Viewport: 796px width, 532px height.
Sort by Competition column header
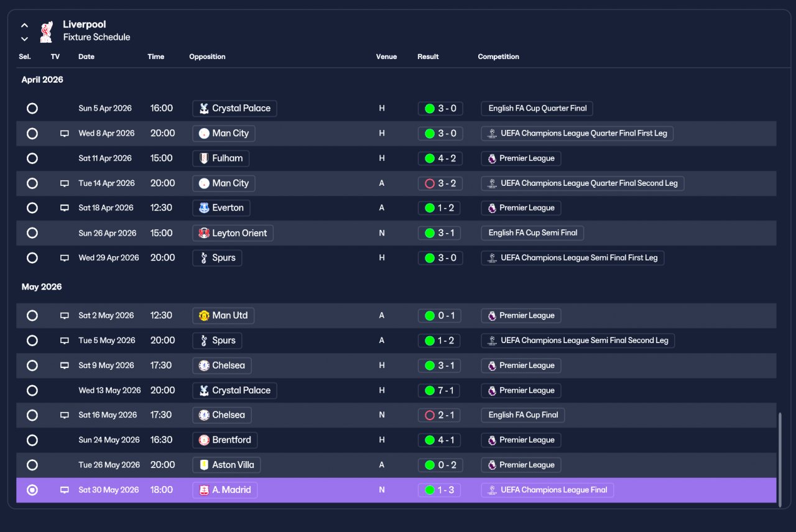(x=499, y=57)
